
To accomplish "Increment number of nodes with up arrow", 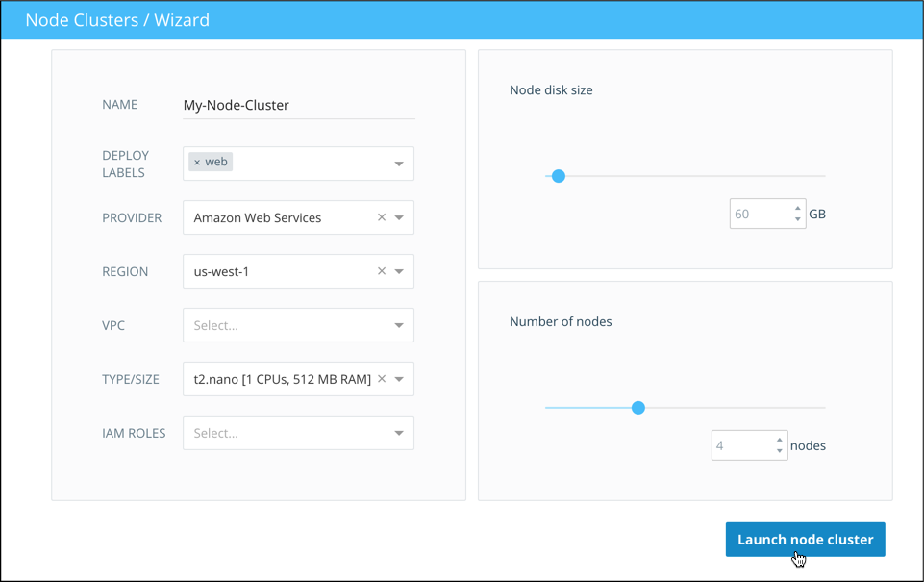I will (780, 440).
